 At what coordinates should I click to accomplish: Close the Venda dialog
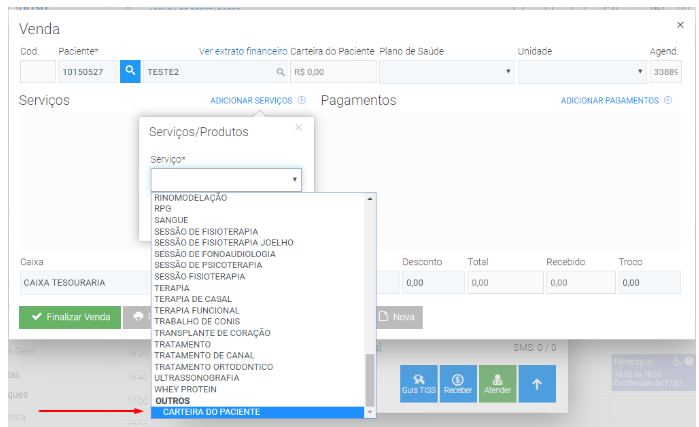(680, 25)
